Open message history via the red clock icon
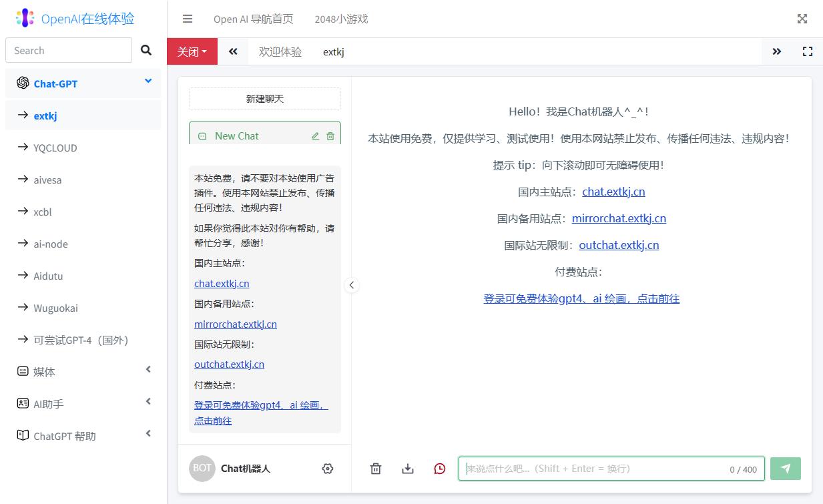The image size is (823, 504). 439,468
